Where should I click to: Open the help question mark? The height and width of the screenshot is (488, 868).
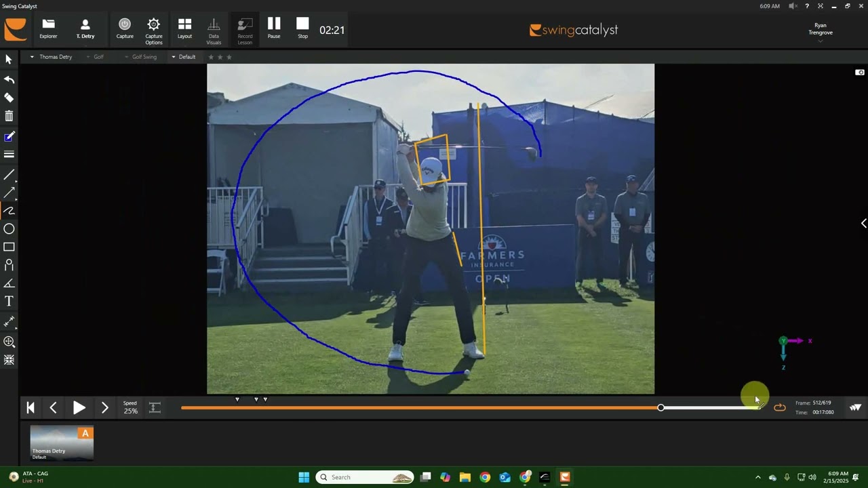point(807,6)
